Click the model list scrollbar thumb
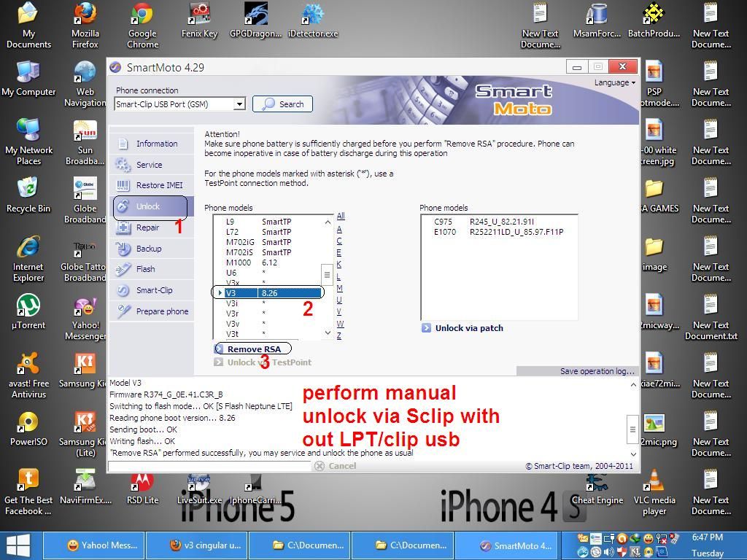The height and width of the screenshot is (560, 747). point(327,274)
